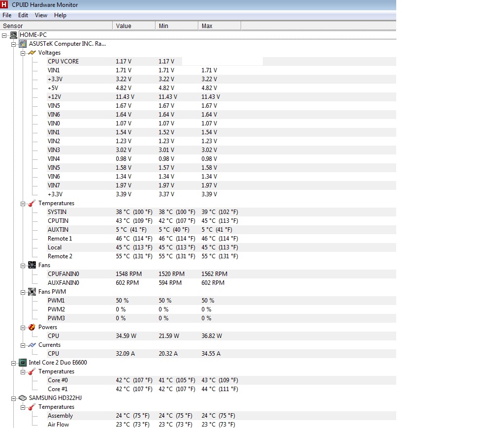This screenshot has width=504, height=428.
Task: Open the File menu
Action: [x=7, y=15]
